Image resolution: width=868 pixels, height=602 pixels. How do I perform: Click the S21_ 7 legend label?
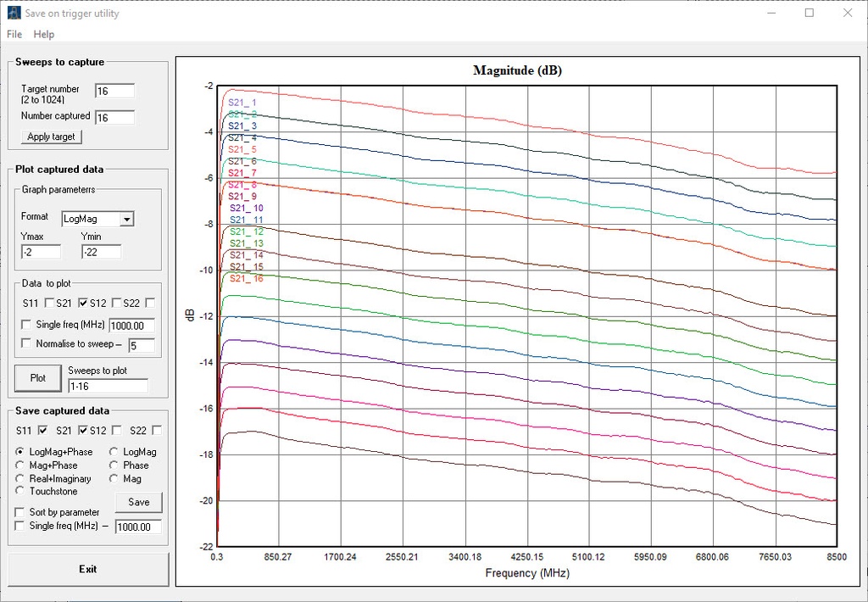(x=242, y=173)
